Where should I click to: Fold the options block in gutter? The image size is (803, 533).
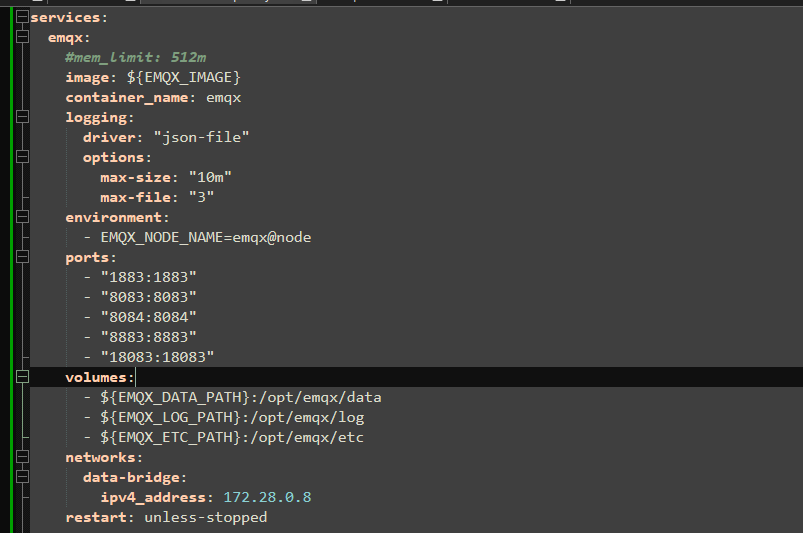tap(22, 157)
